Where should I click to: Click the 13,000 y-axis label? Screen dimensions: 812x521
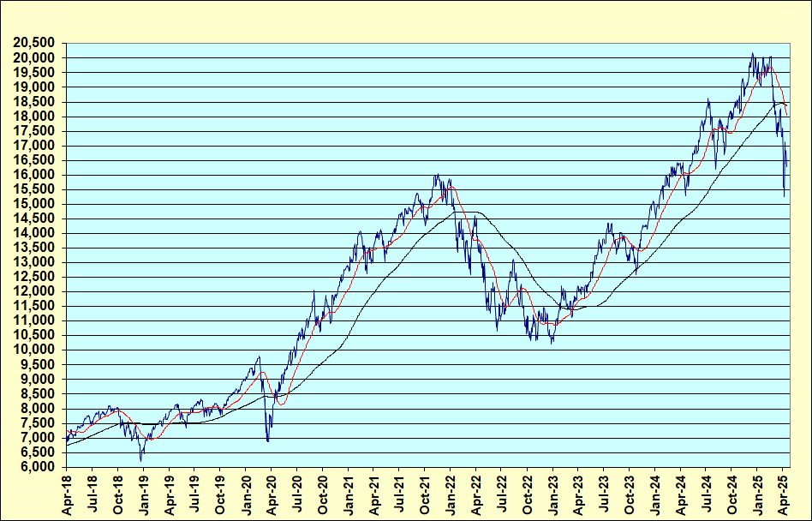pyautogui.click(x=33, y=262)
